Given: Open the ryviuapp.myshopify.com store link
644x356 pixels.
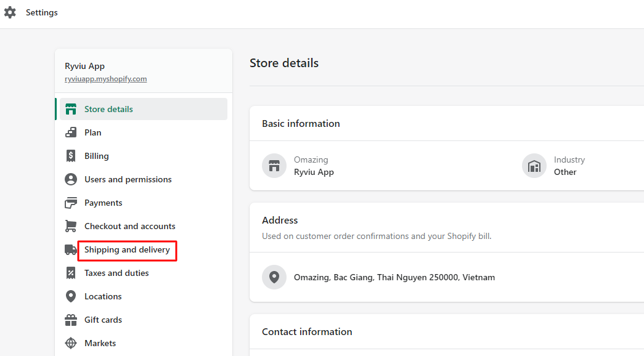Looking at the screenshot, I should point(105,79).
